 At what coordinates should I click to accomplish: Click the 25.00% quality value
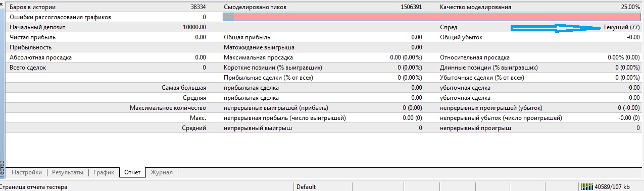point(630,8)
